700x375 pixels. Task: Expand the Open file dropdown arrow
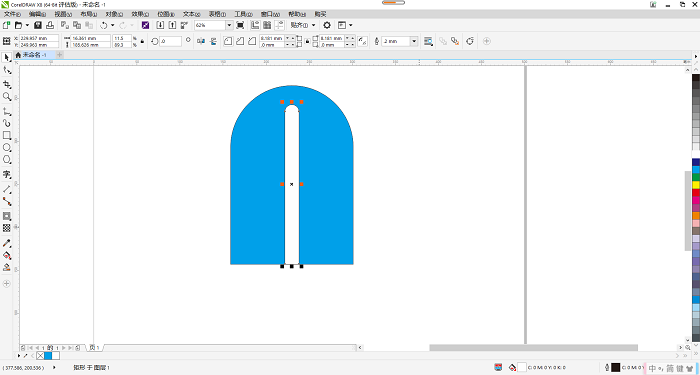coord(27,25)
